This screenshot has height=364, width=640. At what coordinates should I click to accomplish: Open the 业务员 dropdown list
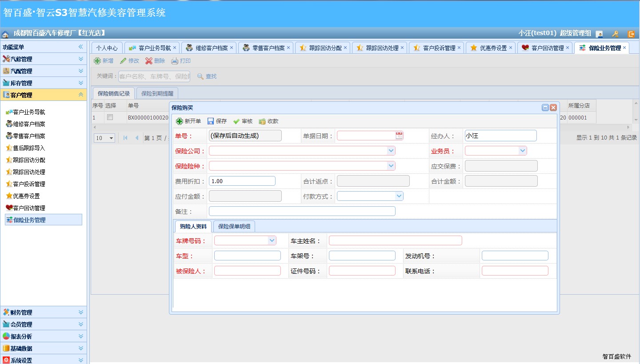[x=523, y=151]
